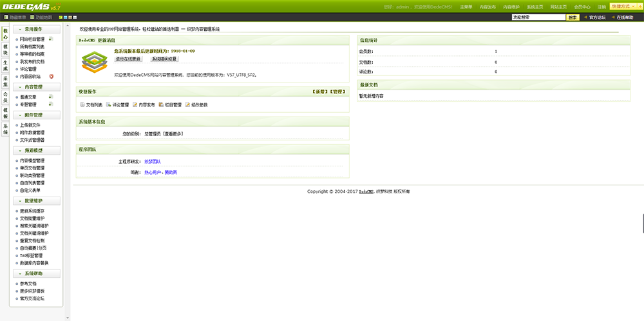This screenshot has width=644, height=321.
Task: Select the tan skin color swatch
Action: point(70,17)
